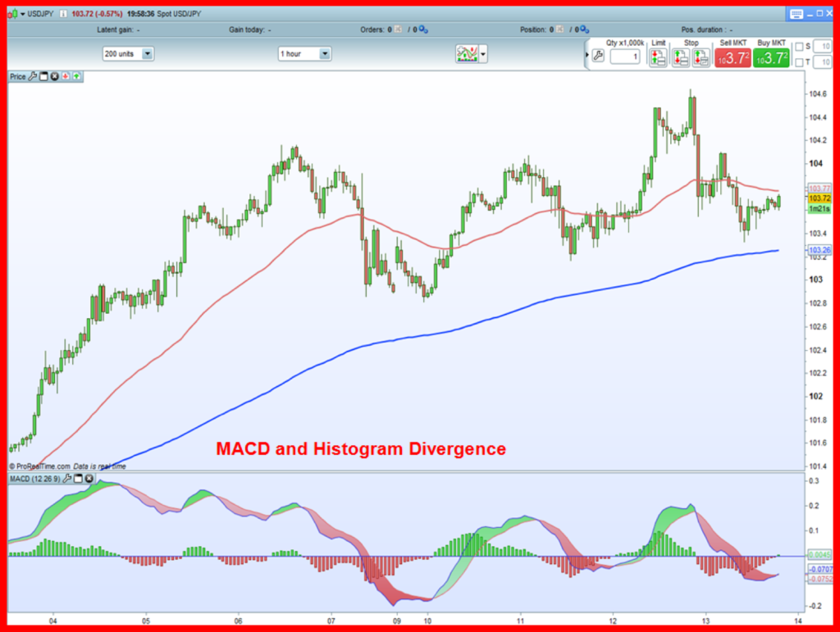Open the 200 units dropdown

[x=146, y=53]
